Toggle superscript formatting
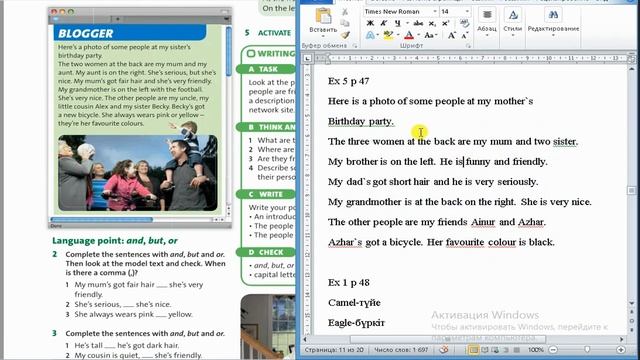Screen dimensions: 640x360 pyautogui.click(x=446, y=23)
